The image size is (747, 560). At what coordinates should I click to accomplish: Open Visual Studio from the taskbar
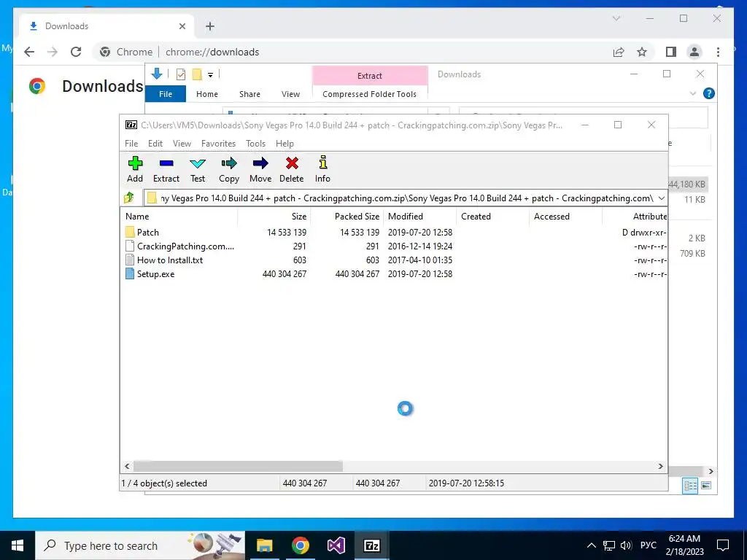point(336,545)
